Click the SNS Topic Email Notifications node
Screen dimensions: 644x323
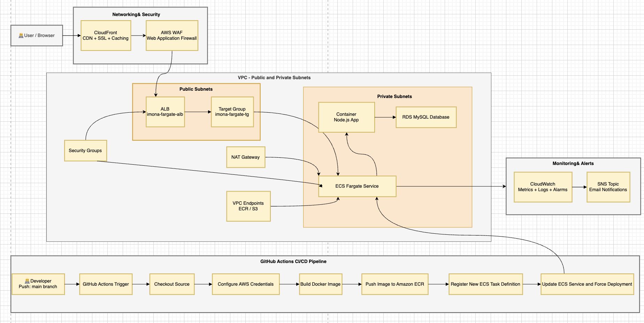click(608, 187)
